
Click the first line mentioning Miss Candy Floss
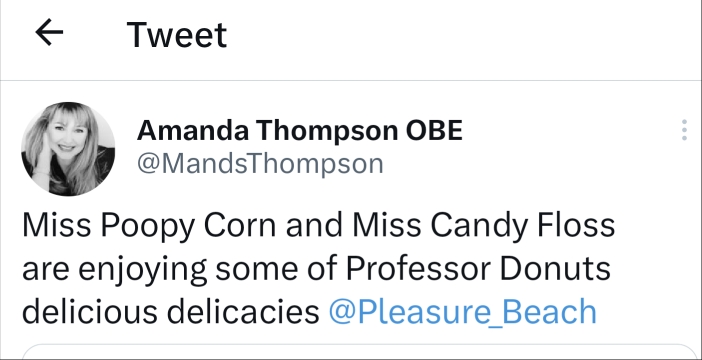coord(318,225)
